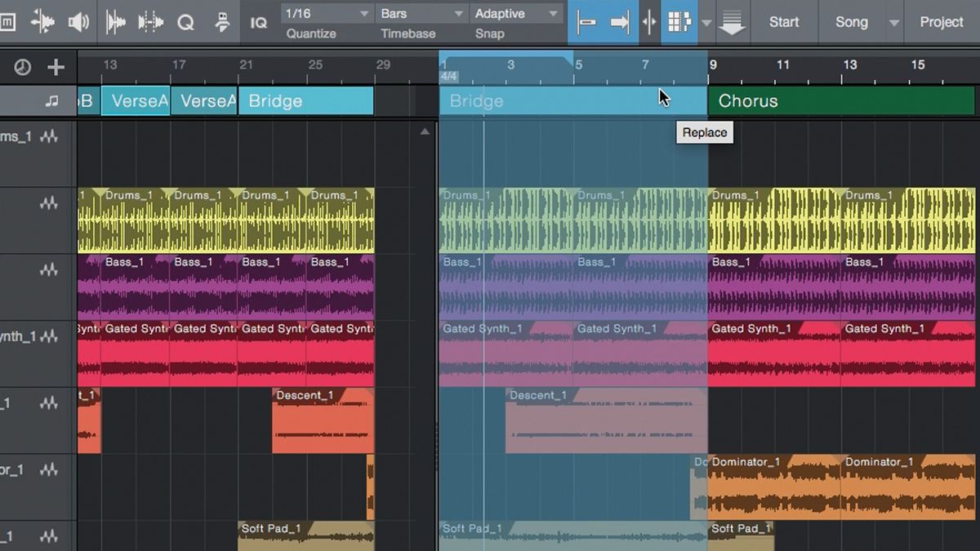
Task: Select the macro controls icon
Action: 224,22
